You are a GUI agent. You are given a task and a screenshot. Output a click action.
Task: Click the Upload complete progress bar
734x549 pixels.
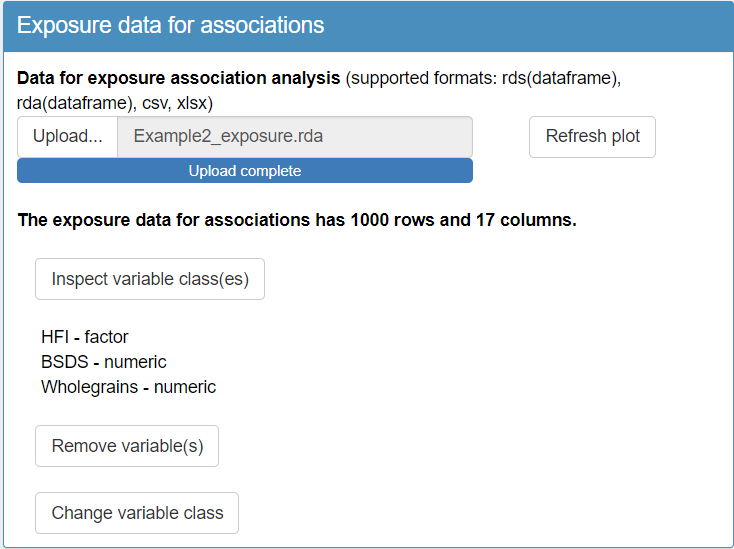244,171
